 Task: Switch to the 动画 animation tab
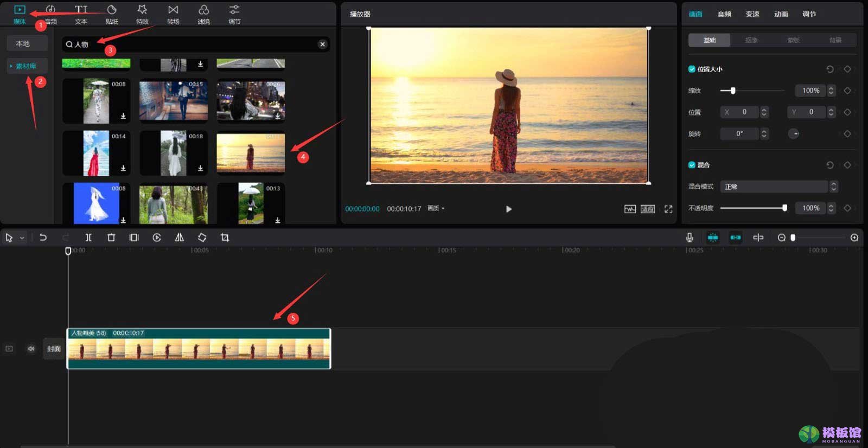[781, 14]
